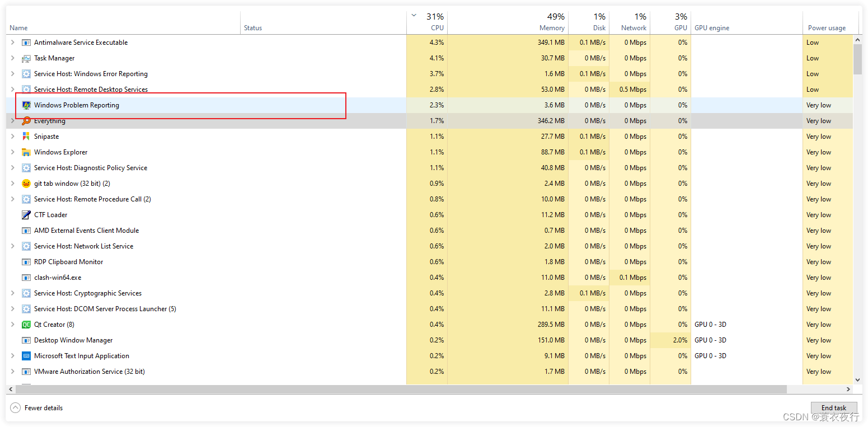The height and width of the screenshot is (427, 868).
Task: Expand Service Host: DCOM Server Process Launcher
Action: [13, 309]
